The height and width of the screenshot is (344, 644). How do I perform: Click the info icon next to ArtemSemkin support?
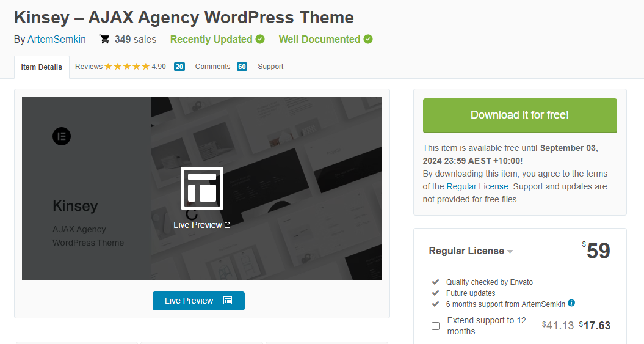(x=571, y=303)
